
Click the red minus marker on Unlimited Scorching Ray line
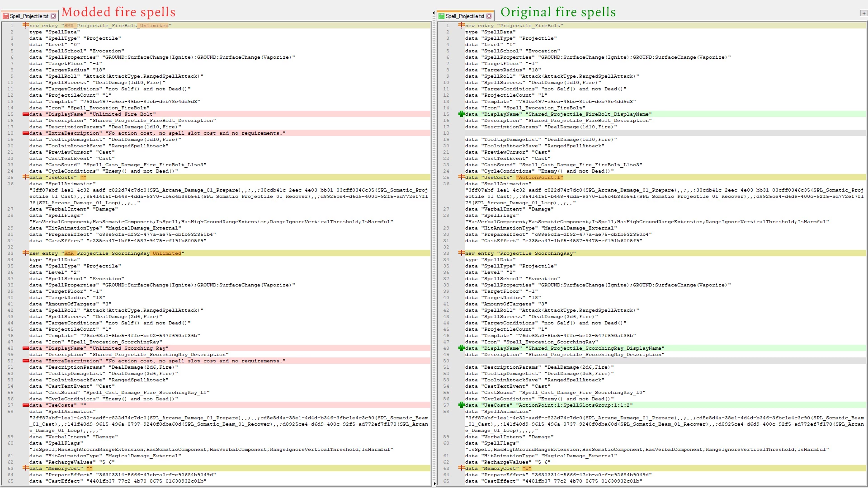tap(26, 348)
